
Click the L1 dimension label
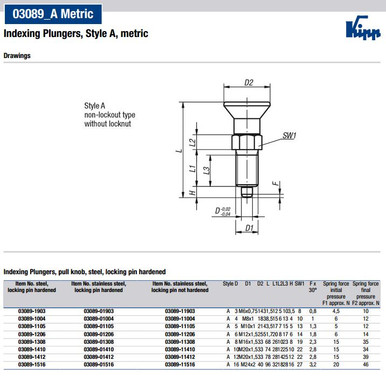point(192,168)
